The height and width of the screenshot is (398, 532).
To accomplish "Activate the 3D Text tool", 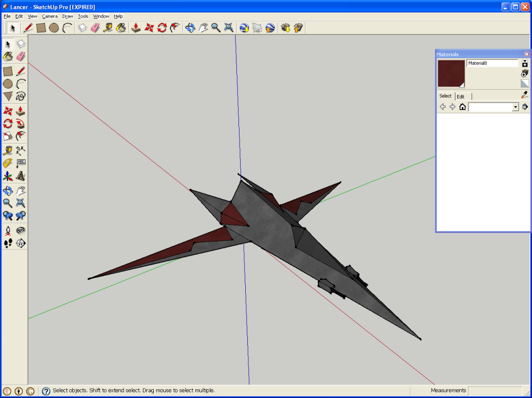I will point(21,176).
